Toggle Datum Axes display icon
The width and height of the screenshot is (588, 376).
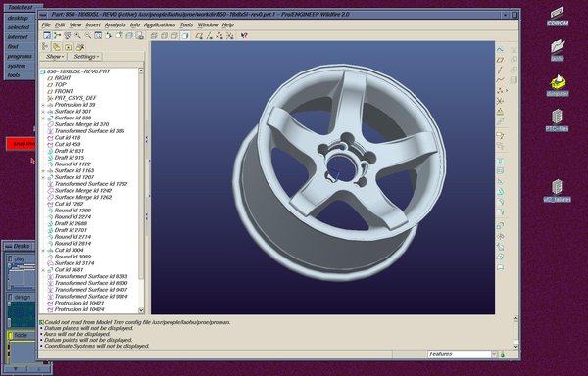pyautogui.click(x=210, y=36)
